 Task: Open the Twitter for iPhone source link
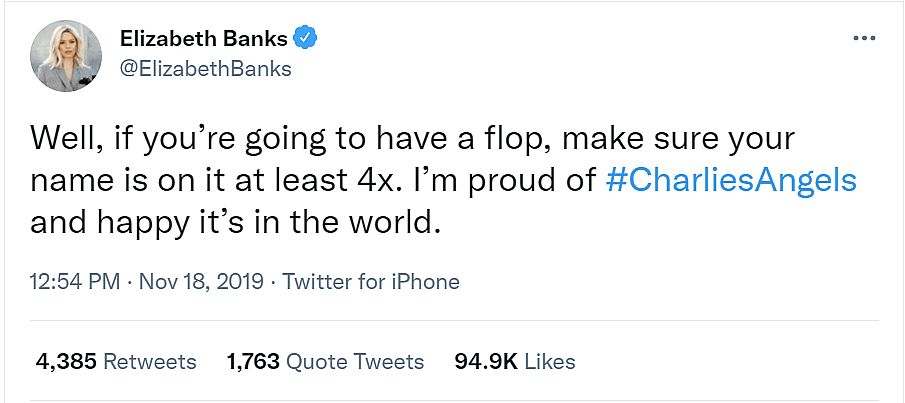click(x=371, y=281)
